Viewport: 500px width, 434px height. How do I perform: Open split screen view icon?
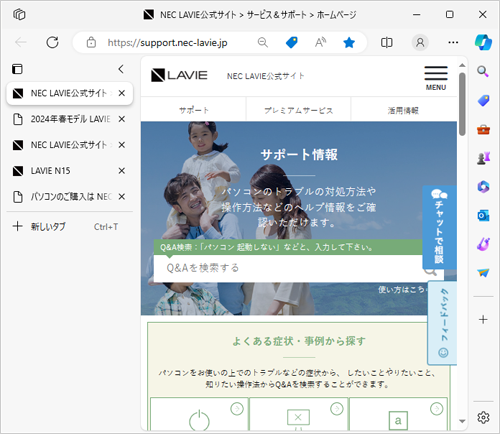[x=387, y=42]
